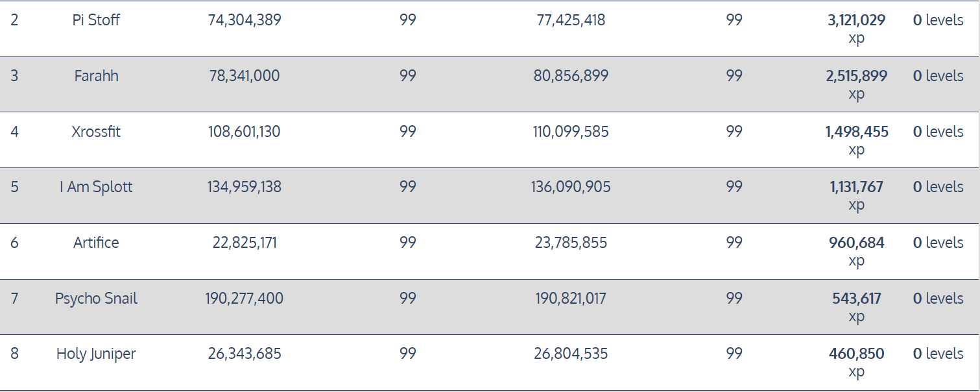Select the I Am Splott name
This screenshot has width=980, height=392.
96,187
